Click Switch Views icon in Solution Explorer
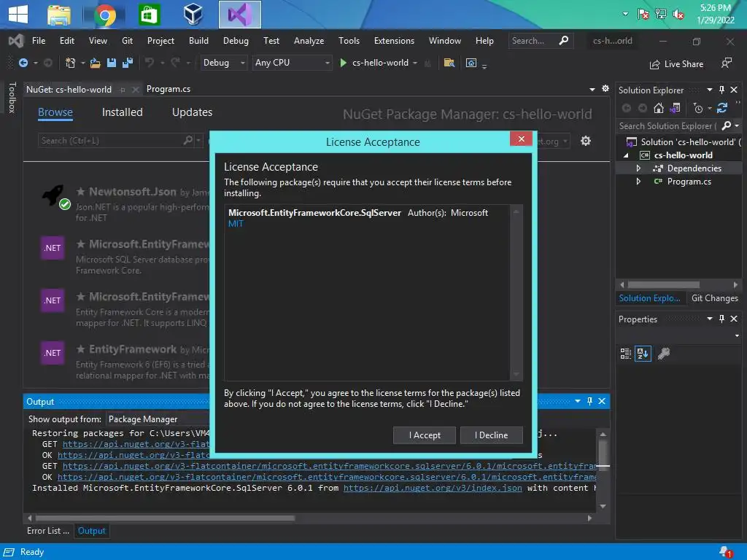Screen dimensions: 747x560 click(x=675, y=108)
